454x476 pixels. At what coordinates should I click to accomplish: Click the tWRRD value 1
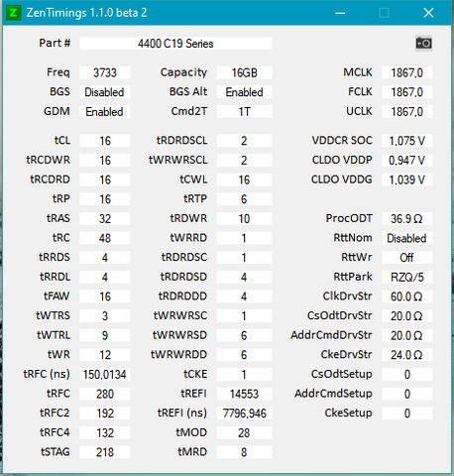[x=245, y=238]
